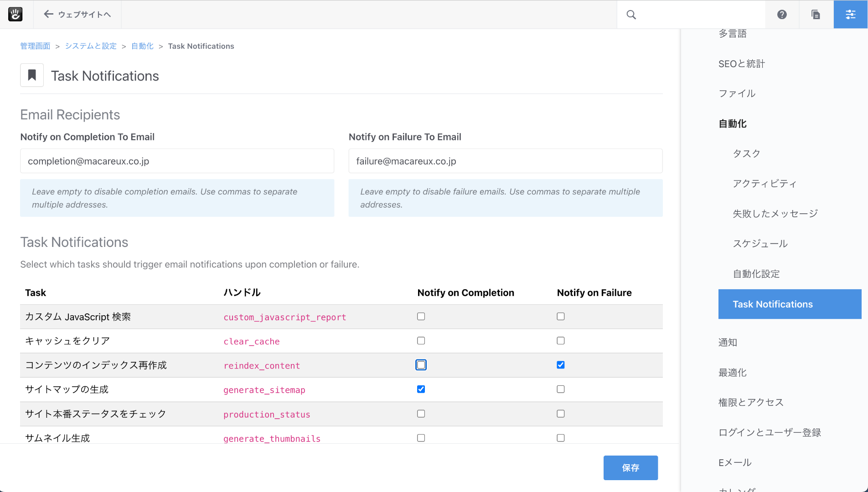The width and height of the screenshot is (868, 492).
Task: Check failure notification for clear_cache
Action: 560,341
